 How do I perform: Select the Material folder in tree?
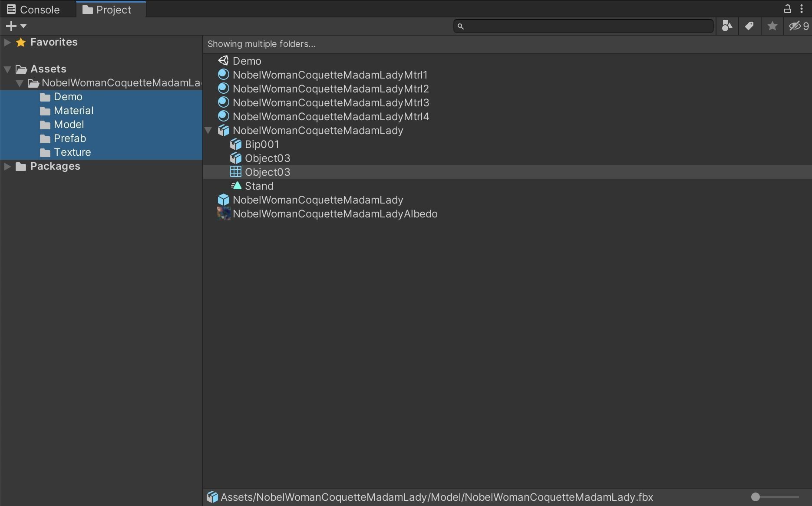coord(101,111)
